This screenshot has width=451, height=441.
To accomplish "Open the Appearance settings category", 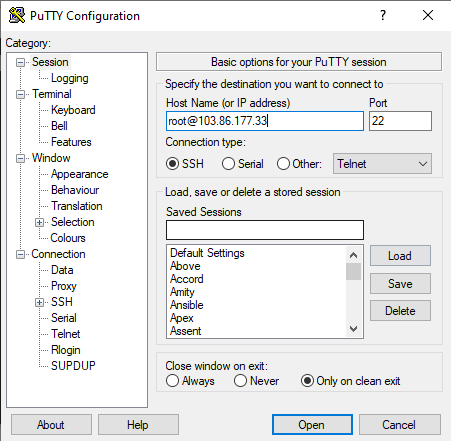I will (x=79, y=174).
